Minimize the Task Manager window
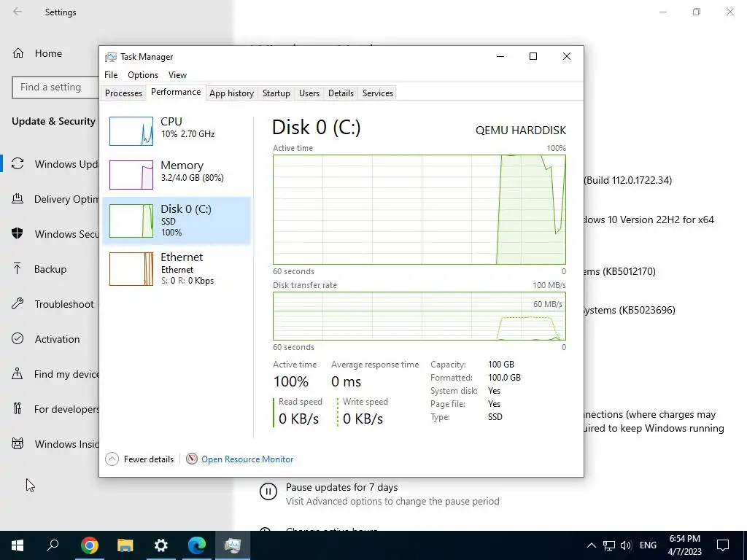The height and width of the screenshot is (560, 747). (x=500, y=56)
